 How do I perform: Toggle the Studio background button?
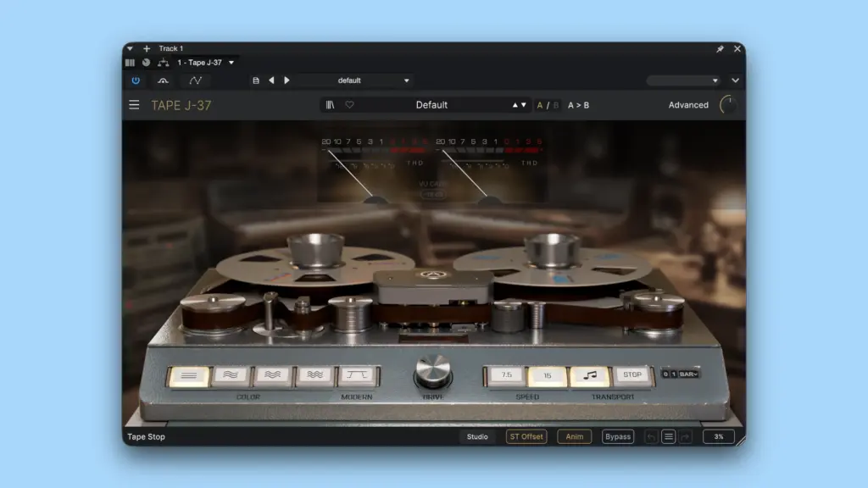pos(477,436)
